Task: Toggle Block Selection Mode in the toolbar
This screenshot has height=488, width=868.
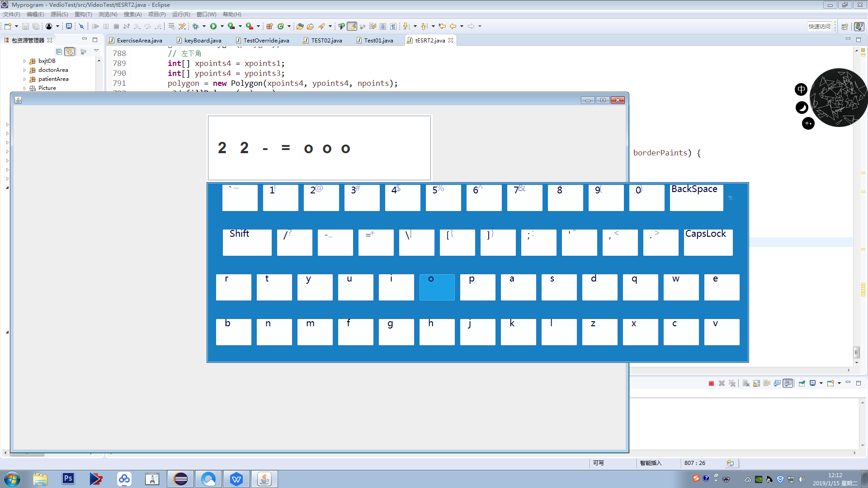Action: pyautogui.click(x=383, y=26)
